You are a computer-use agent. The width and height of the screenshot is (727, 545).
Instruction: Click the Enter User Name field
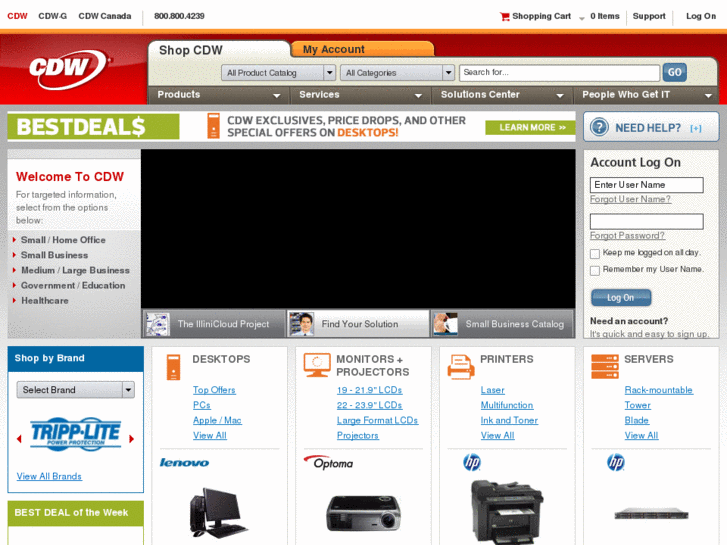click(x=647, y=185)
